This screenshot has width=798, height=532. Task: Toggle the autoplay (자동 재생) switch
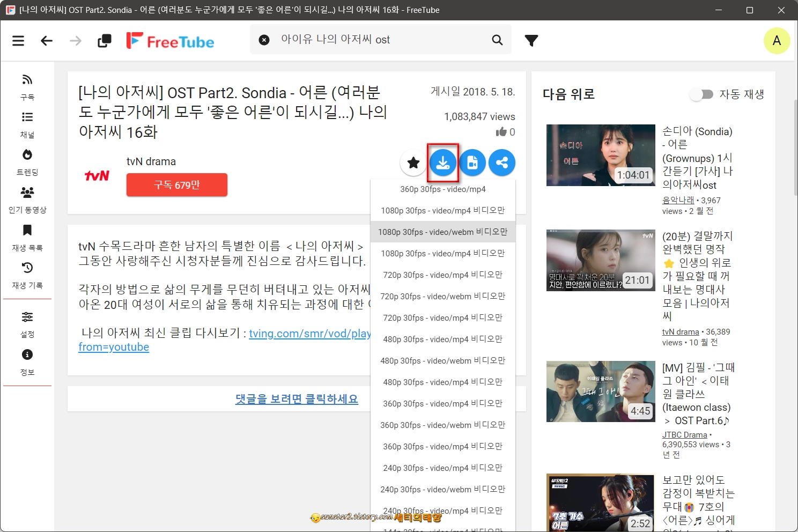[701, 94]
